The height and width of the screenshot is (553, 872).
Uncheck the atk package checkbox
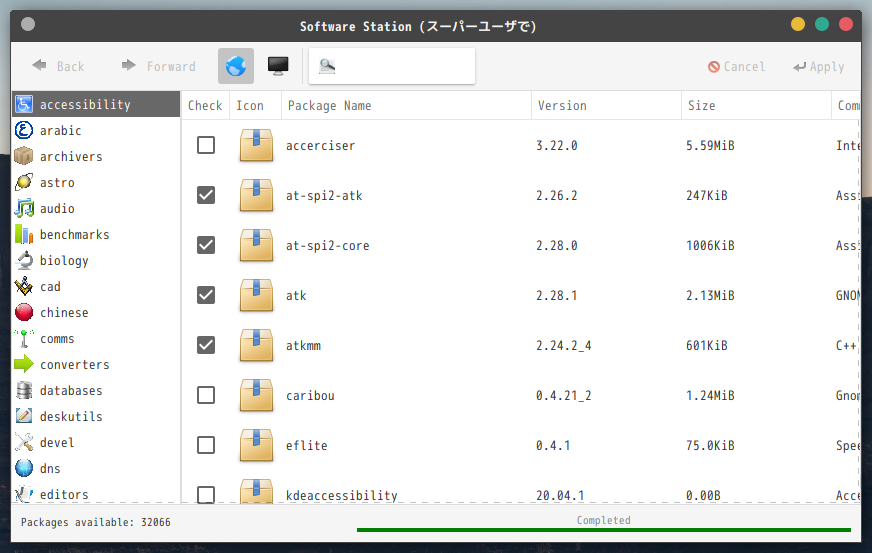coord(206,295)
